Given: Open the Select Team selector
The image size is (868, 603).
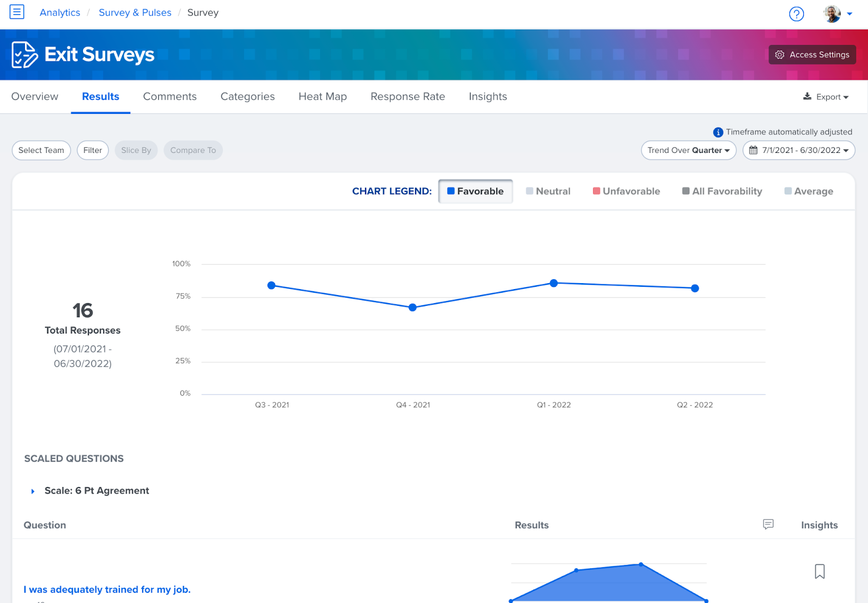Looking at the screenshot, I should [x=41, y=150].
